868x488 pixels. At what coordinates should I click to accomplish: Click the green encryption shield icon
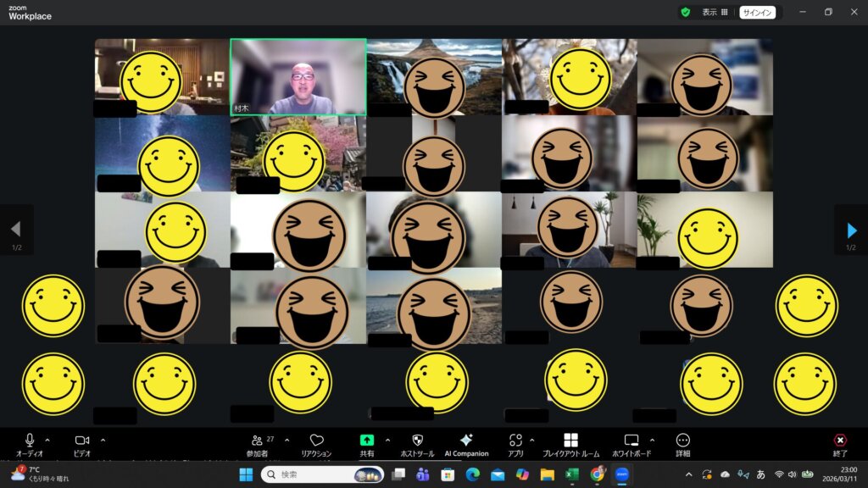tap(685, 13)
